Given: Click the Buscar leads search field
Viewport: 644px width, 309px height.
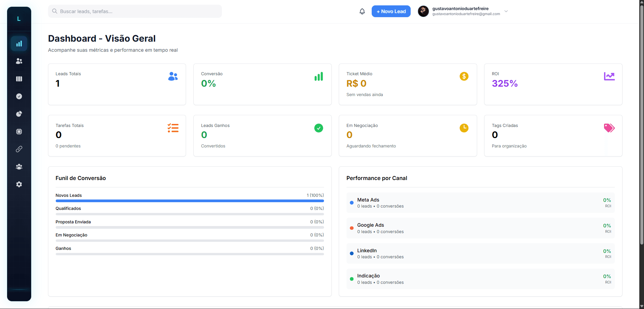Looking at the screenshot, I should tap(134, 11).
